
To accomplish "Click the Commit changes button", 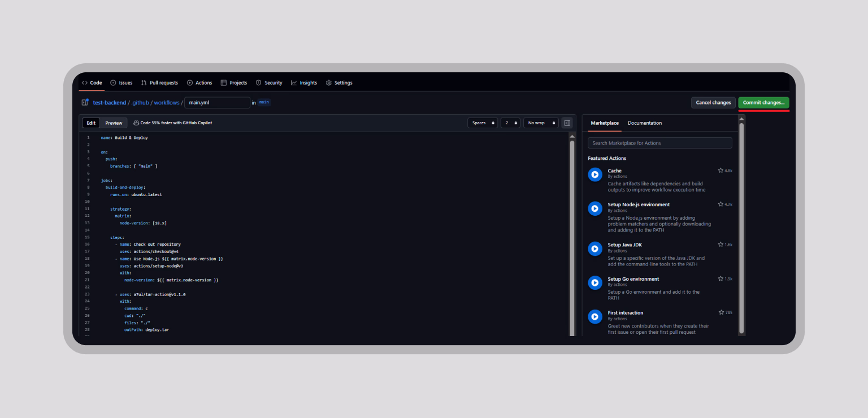I will coord(763,103).
